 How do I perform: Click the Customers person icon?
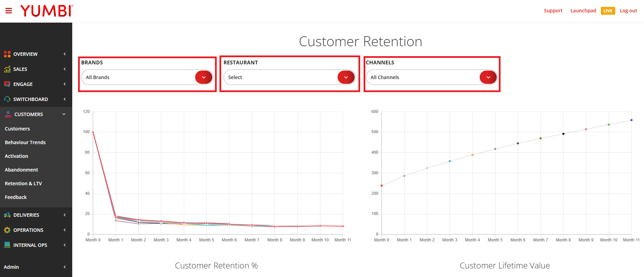coord(8,114)
